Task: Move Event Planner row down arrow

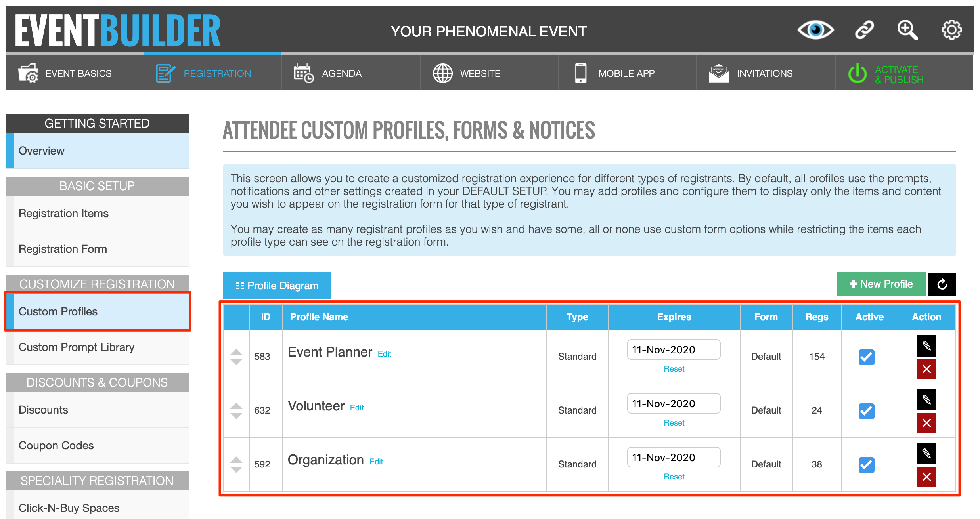Action: tap(236, 362)
